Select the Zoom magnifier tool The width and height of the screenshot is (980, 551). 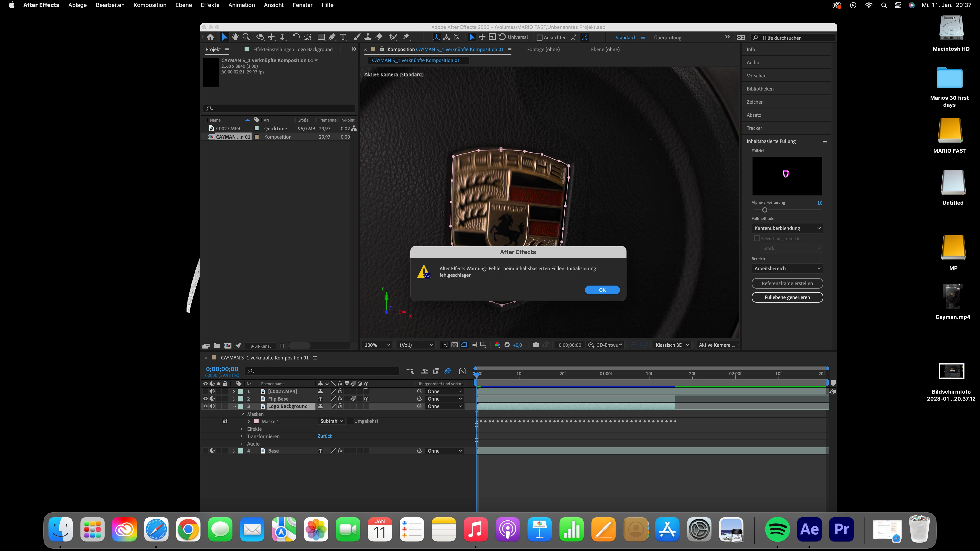(x=246, y=37)
